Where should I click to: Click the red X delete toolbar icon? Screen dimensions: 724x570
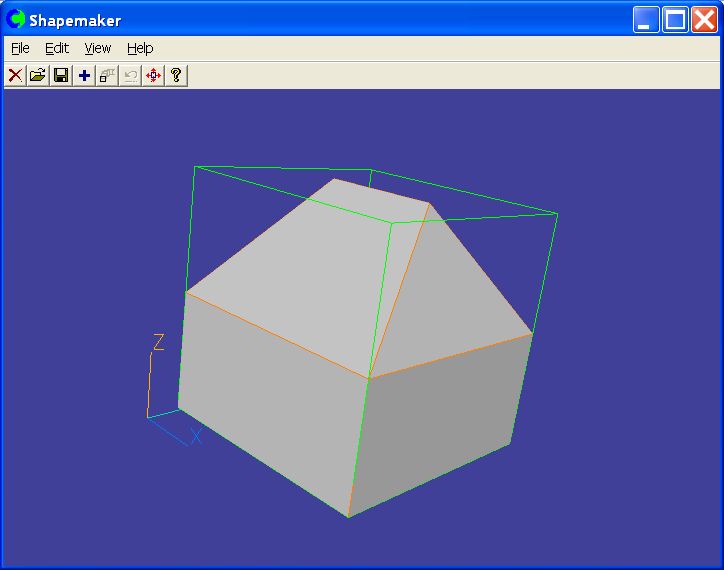point(15,75)
